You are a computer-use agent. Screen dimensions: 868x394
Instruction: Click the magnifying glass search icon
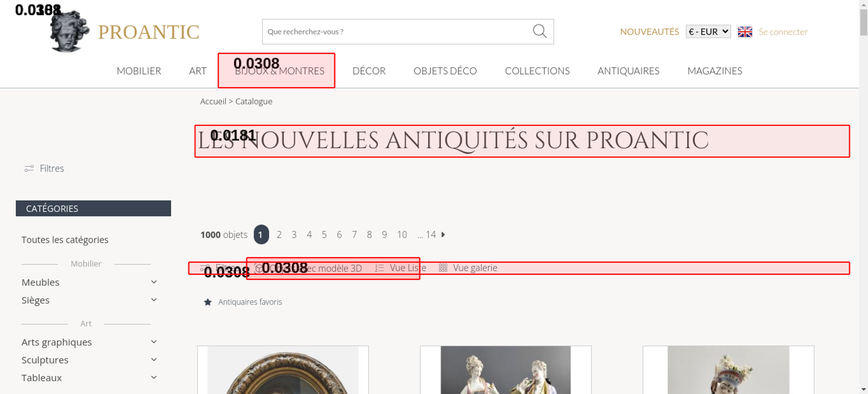click(539, 31)
